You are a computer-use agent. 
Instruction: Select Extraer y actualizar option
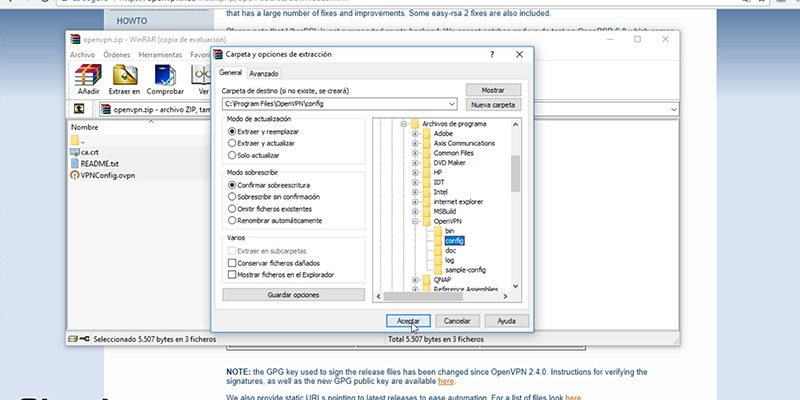click(232, 143)
